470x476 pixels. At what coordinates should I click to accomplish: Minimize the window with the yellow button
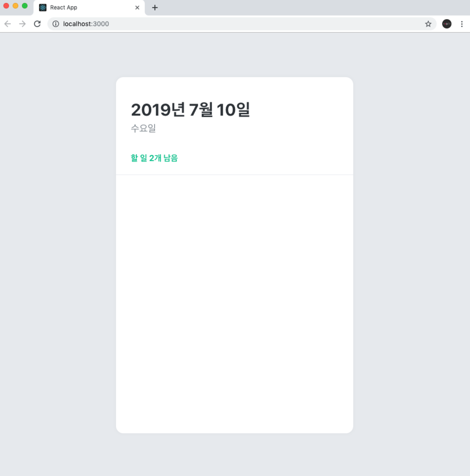[15, 6]
